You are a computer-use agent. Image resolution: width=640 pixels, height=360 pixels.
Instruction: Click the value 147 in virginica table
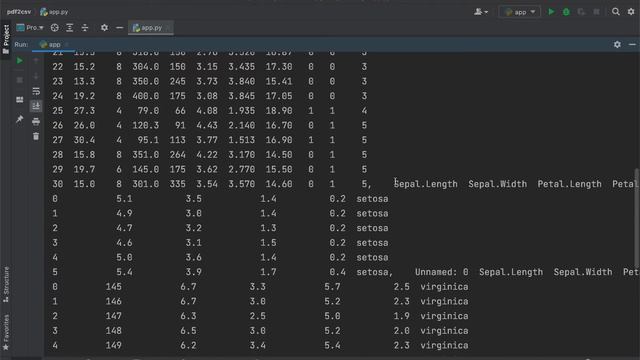click(x=113, y=316)
